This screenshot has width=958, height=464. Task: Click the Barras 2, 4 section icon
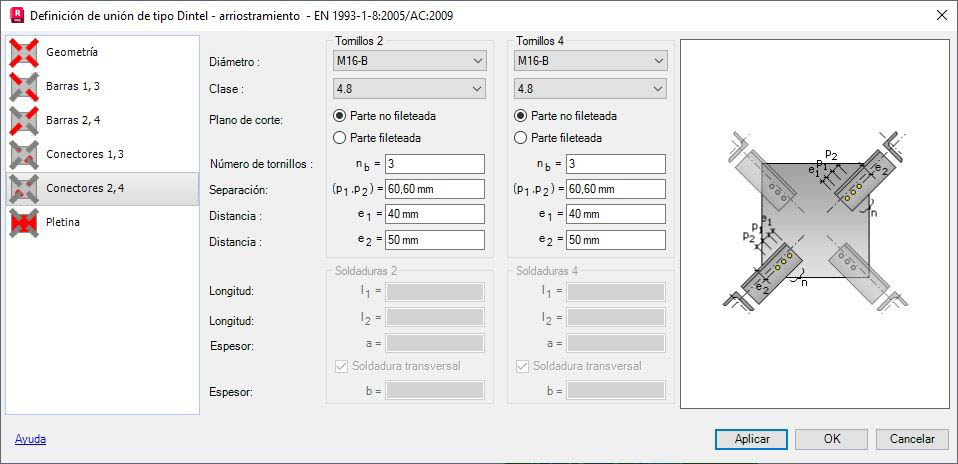24,120
